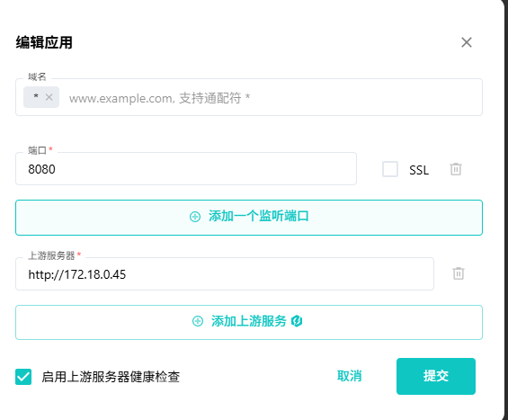Click the plus icon in 添加上游服务
This screenshot has width=508, height=420.
pos(198,321)
